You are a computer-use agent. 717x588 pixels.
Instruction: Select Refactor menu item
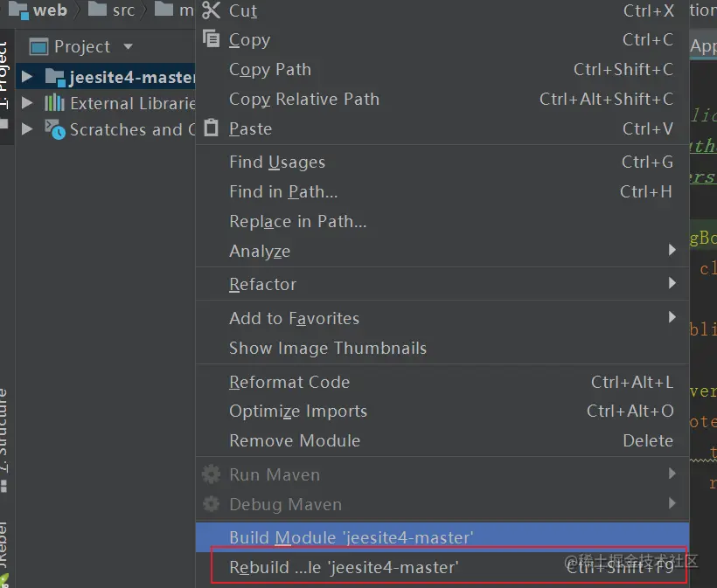[442, 284]
